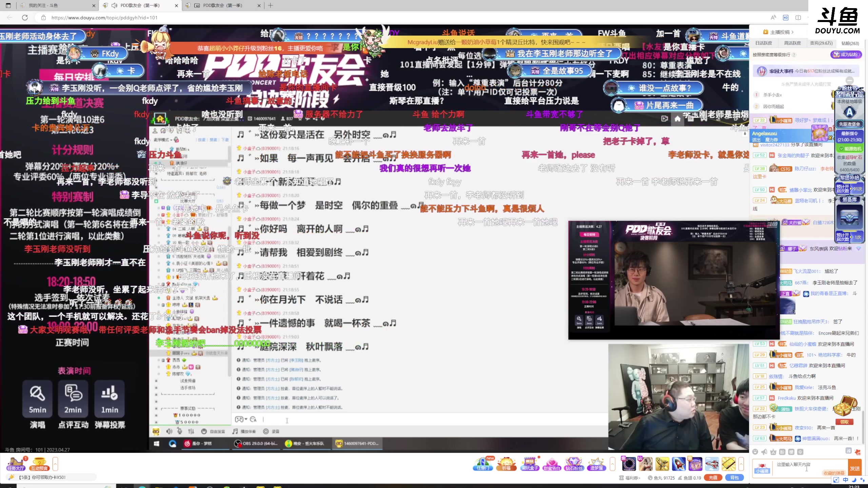Open the 钻石粉丝 diamond fan icon
This screenshot has height=488, width=868.
pyautogui.click(x=574, y=464)
